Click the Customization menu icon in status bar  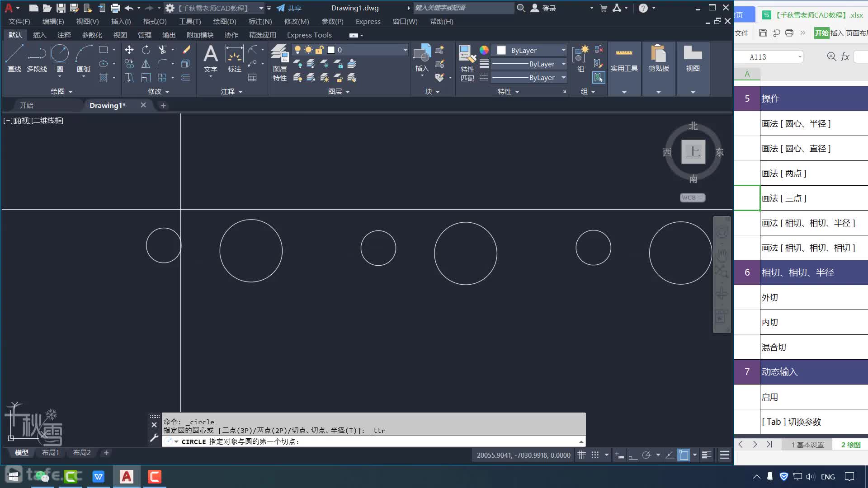pos(724,455)
